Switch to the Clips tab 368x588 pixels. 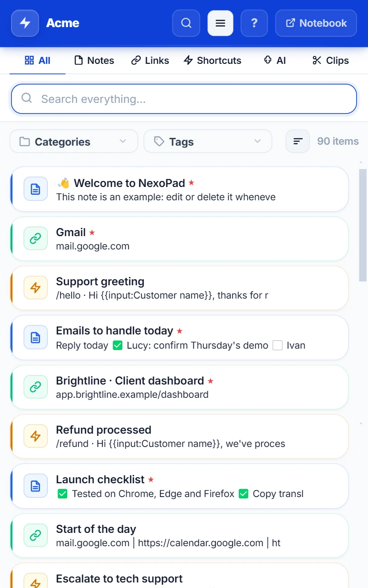pyautogui.click(x=331, y=61)
